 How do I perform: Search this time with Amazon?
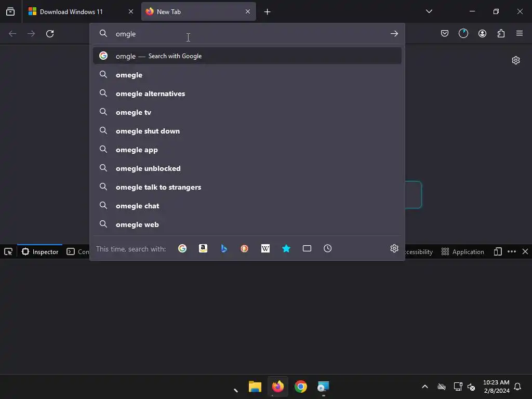click(x=203, y=248)
